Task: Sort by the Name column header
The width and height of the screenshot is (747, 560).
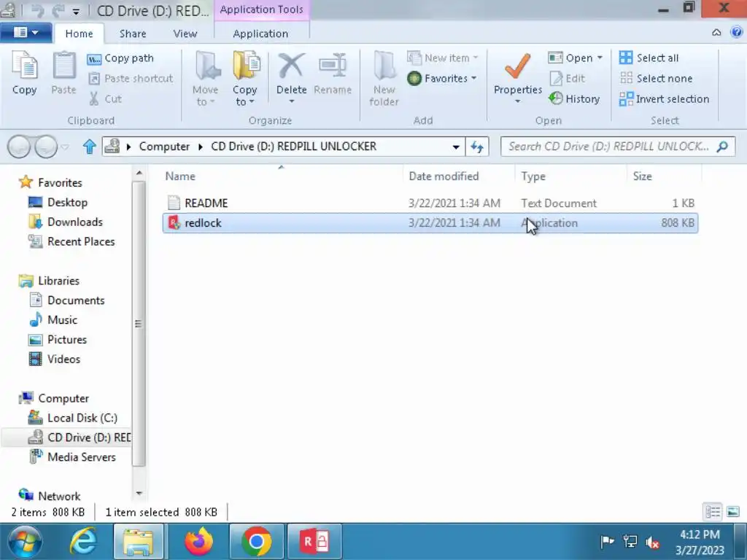Action: (x=281, y=176)
